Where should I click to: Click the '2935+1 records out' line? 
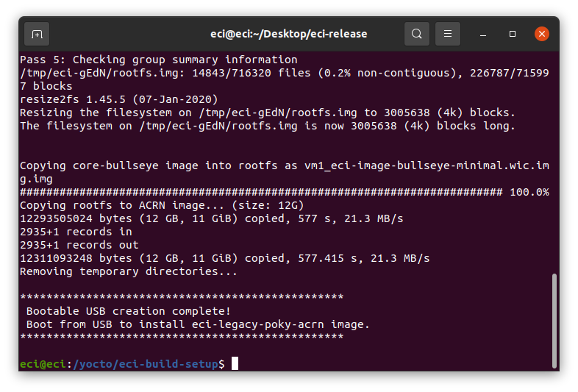pyautogui.click(x=79, y=245)
